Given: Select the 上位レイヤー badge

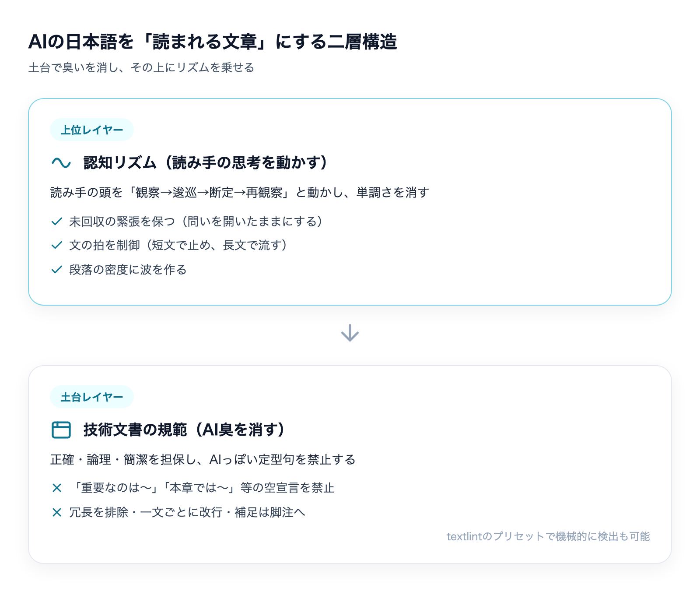Looking at the screenshot, I should (92, 130).
